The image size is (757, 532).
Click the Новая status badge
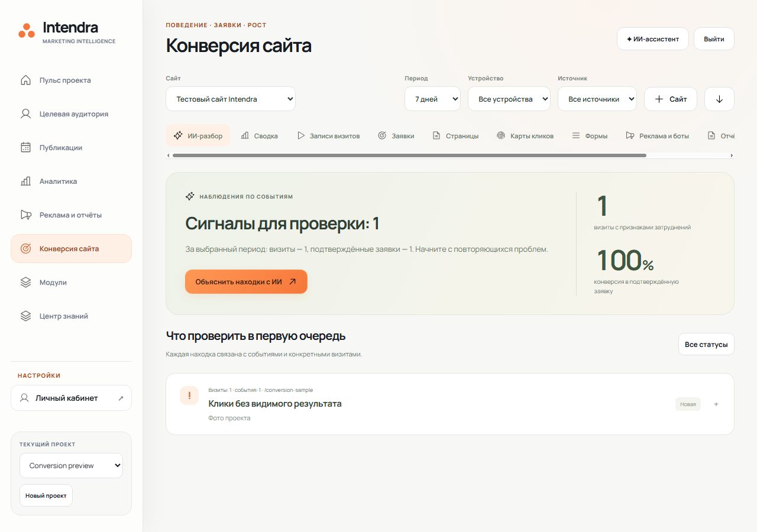tap(688, 404)
